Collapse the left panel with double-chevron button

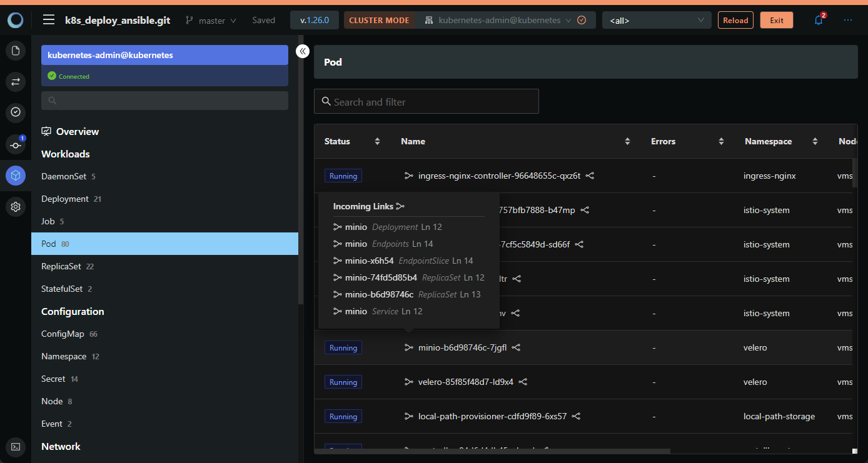(303, 51)
